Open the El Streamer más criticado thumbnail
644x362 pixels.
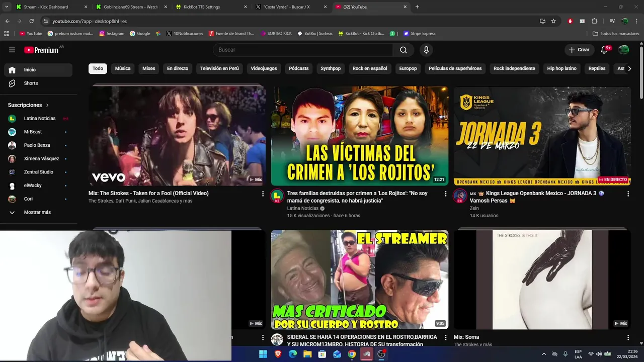[360, 280]
